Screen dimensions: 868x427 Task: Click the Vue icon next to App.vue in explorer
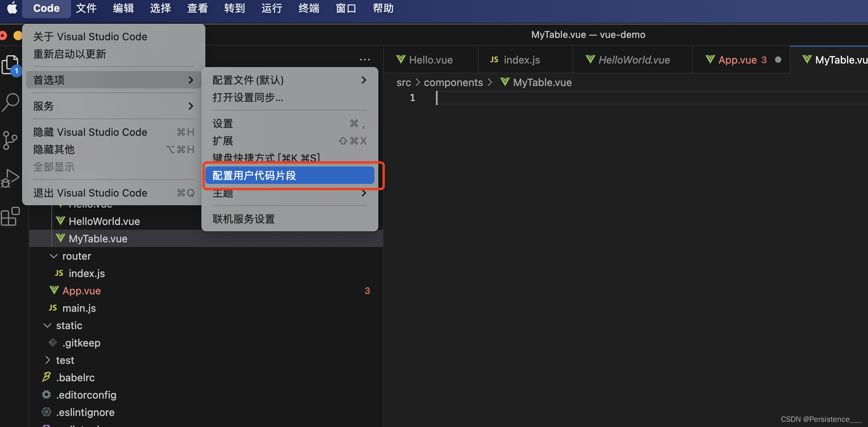point(54,290)
